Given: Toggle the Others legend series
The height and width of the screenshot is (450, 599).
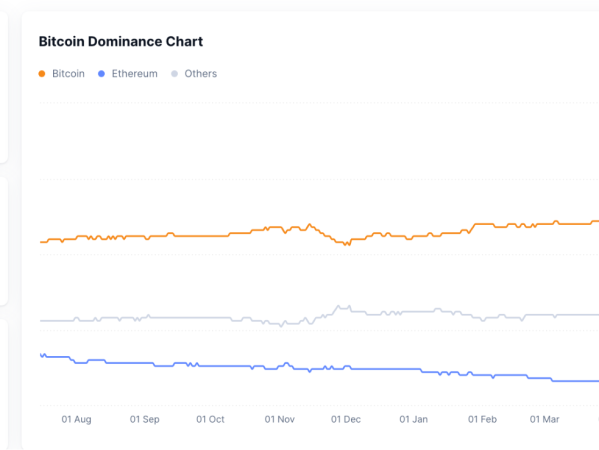Looking at the screenshot, I should (x=194, y=74).
